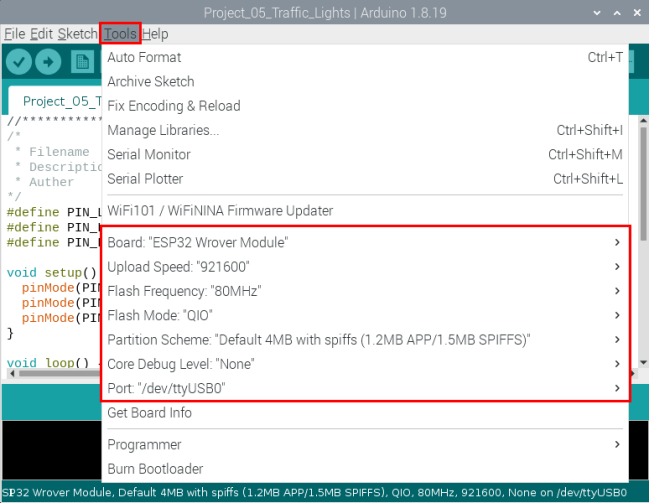This screenshot has height=504, width=650.
Task: Expand Partition Scheme submenu
Action: click(365, 340)
